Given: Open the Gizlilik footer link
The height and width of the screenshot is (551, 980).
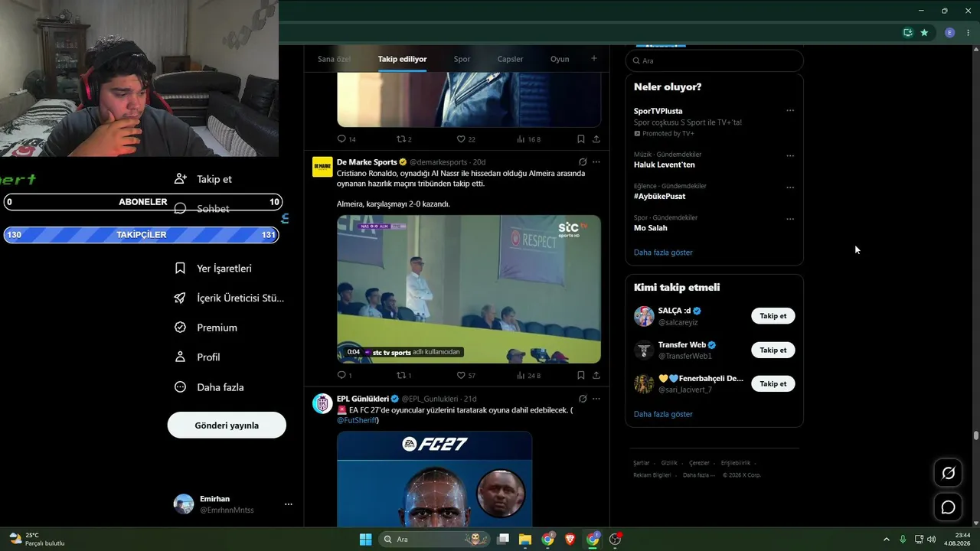Looking at the screenshot, I should (669, 463).
